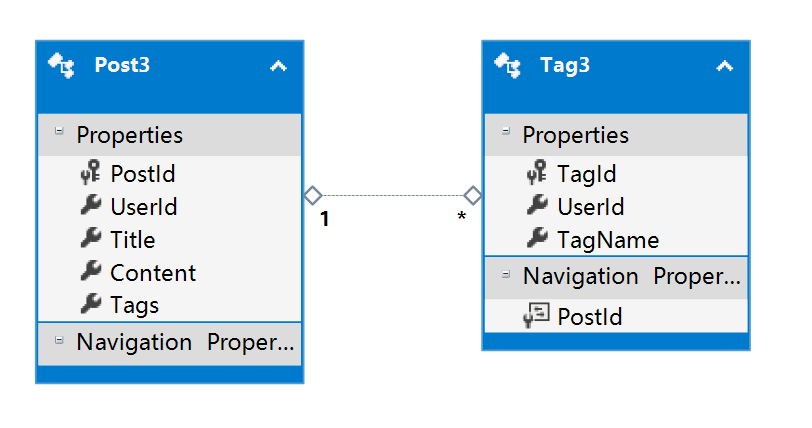Select the UserId property in Tag3
The image size is (812, 428).
pyautogui.click(x=590, y=207)
